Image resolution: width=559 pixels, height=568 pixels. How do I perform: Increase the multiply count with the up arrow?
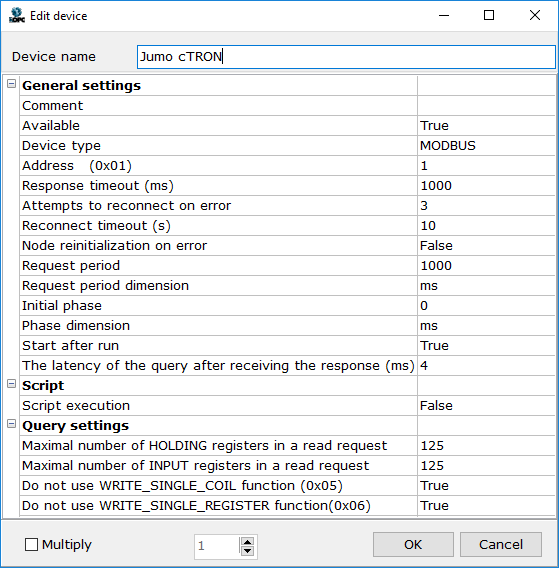coord(247,542)
